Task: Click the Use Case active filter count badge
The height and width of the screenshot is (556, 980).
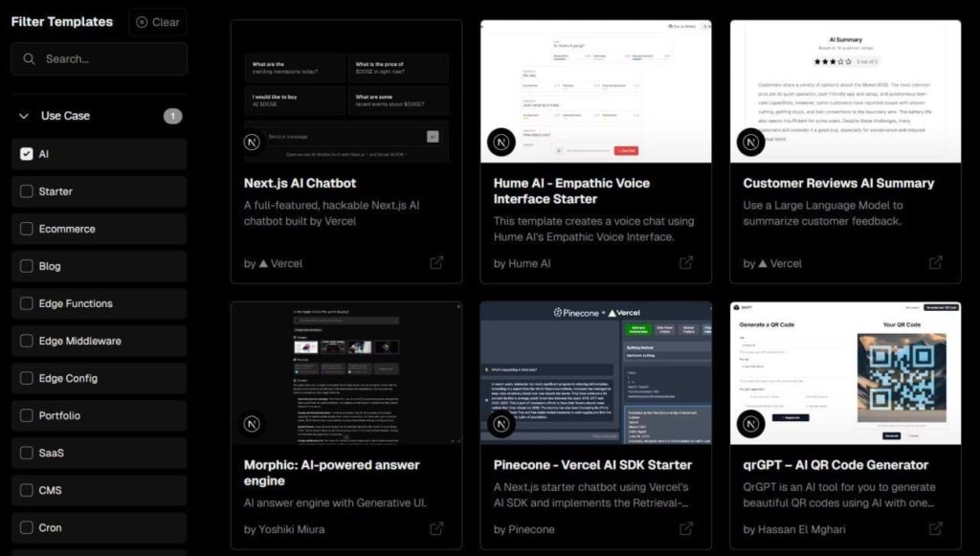Action: 173,116
